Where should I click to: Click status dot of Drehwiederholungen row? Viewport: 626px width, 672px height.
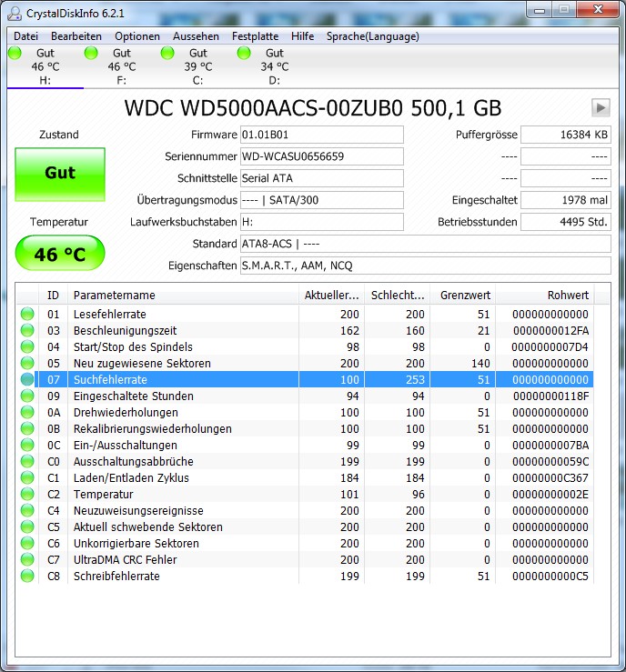pos(27,412)
